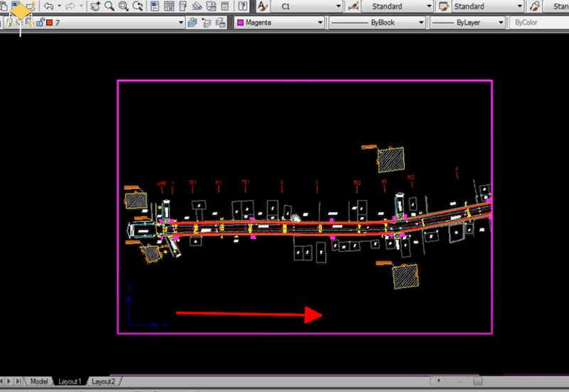Open the ByLayer lineweight dropdown
The image size is (569, 392).
point(468,23)
